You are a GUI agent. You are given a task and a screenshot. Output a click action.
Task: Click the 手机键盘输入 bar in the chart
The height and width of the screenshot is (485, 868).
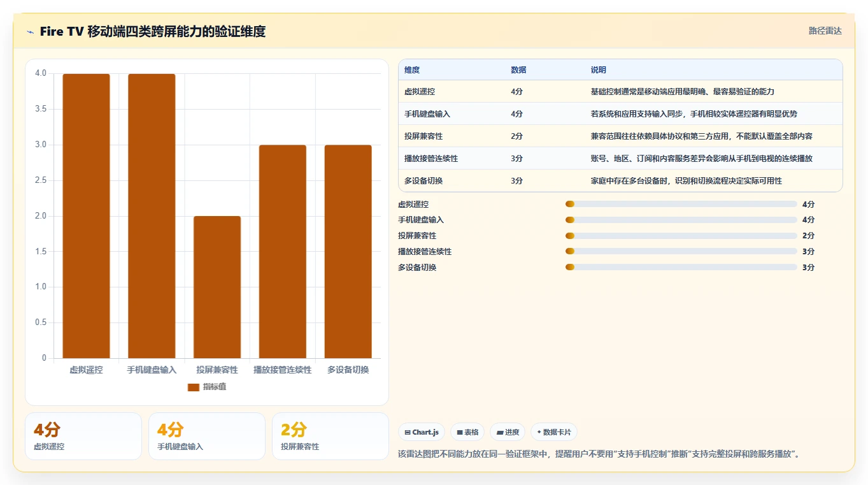(152, 216)
